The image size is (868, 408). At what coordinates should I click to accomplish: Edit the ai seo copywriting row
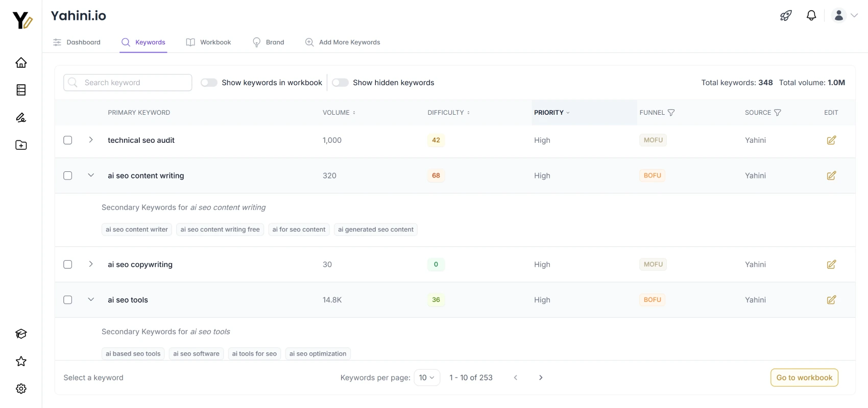[831, 264]
